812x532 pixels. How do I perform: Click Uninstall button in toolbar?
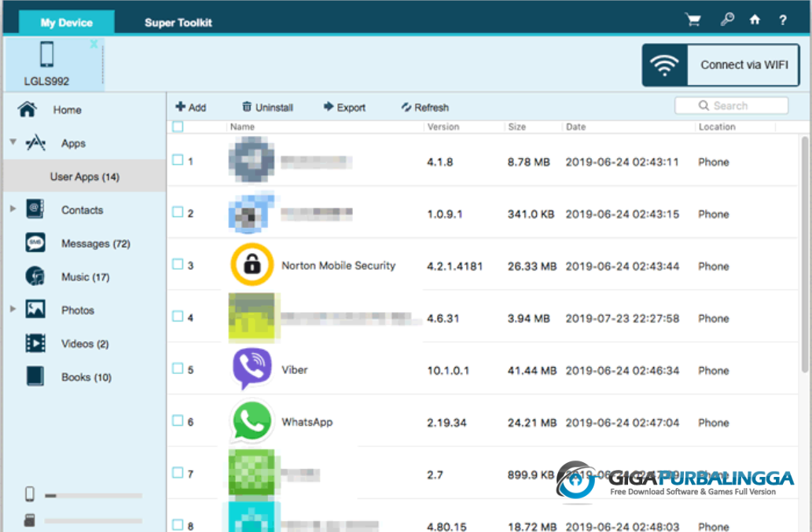point(268,107)
